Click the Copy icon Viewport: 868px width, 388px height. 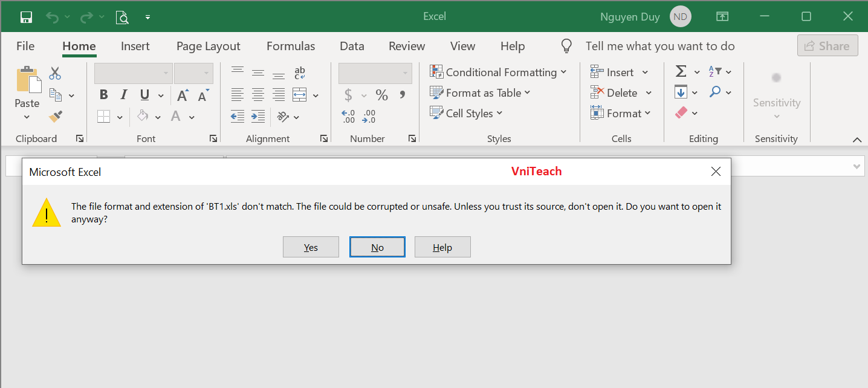point(56,95)
